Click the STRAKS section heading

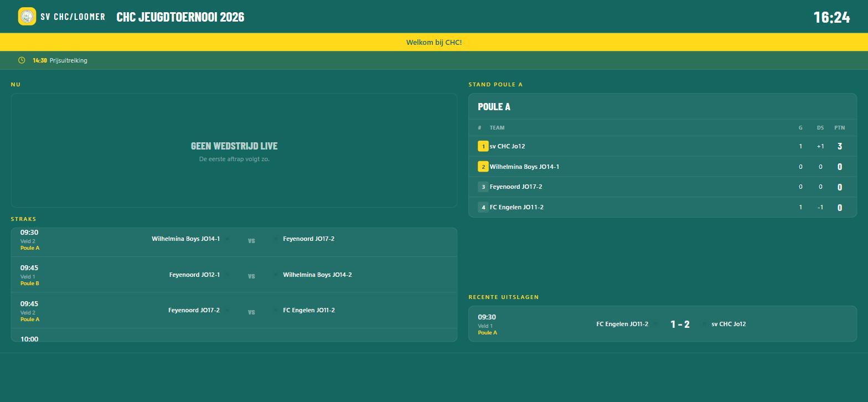tap(23, 219)
